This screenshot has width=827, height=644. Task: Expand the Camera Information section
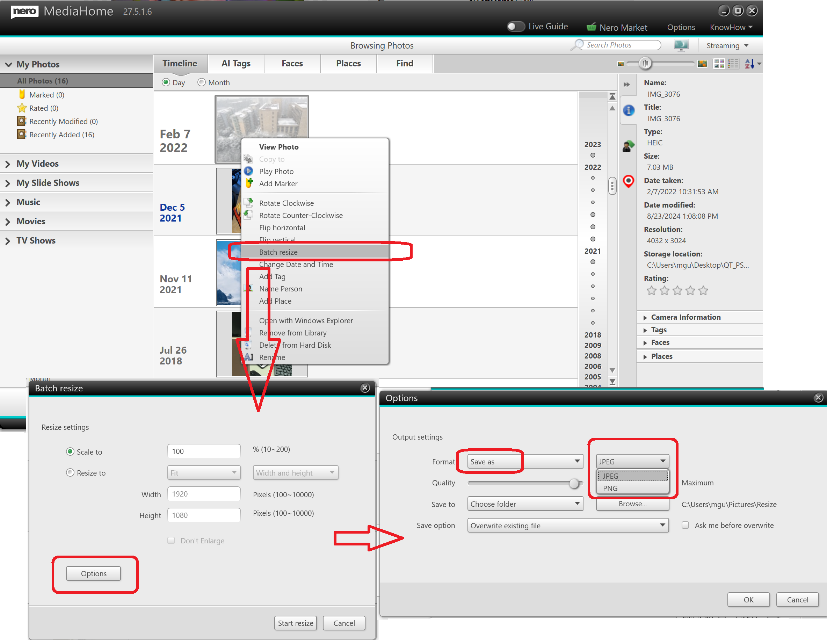coord(685,317)
